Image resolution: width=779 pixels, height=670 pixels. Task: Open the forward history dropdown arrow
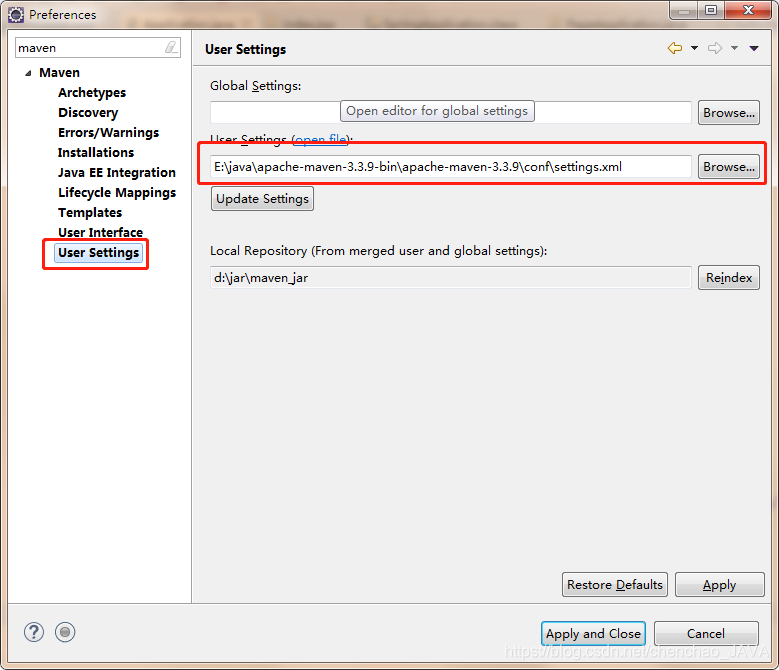734,48
